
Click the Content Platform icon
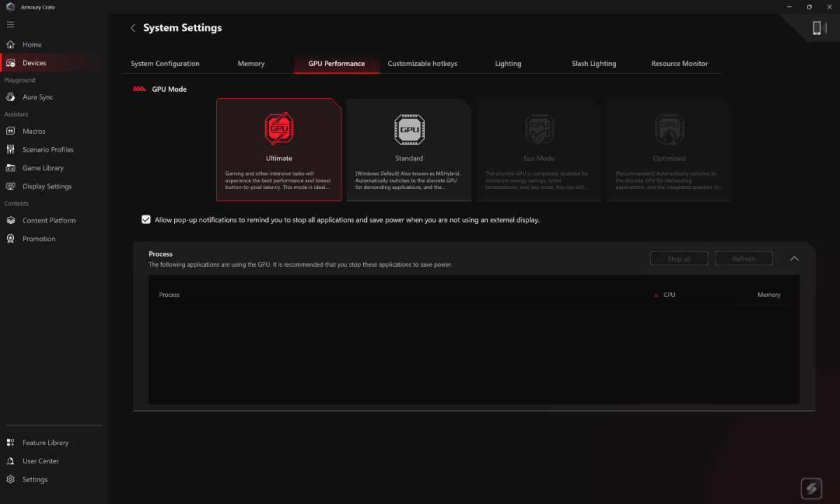(10, 220)
